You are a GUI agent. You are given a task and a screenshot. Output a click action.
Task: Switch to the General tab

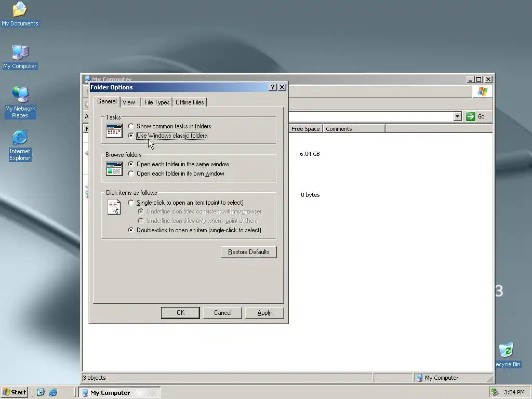click(107, 101)
